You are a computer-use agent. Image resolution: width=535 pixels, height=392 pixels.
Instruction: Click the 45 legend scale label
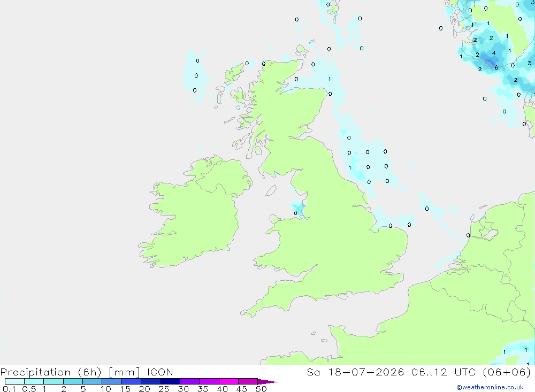(x=242, y=389)
